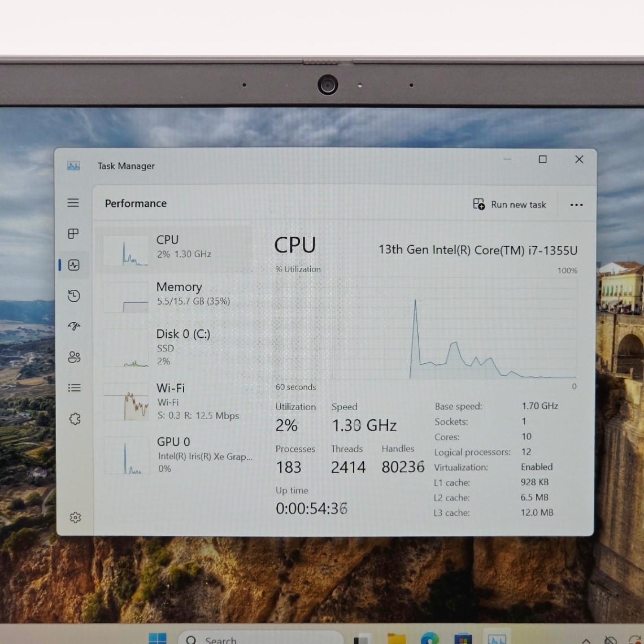Click the 80236 handles value
This screenshot has width=644, height=644.
403,467
